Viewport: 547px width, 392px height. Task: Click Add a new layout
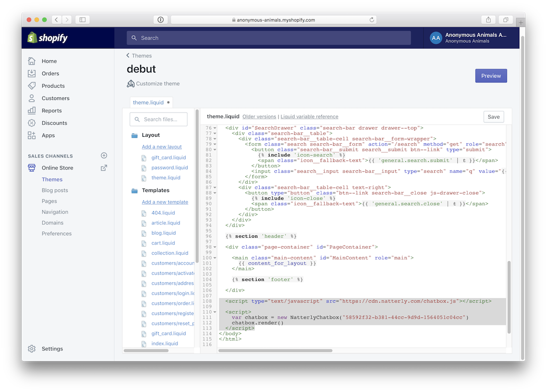coord(162,147)
